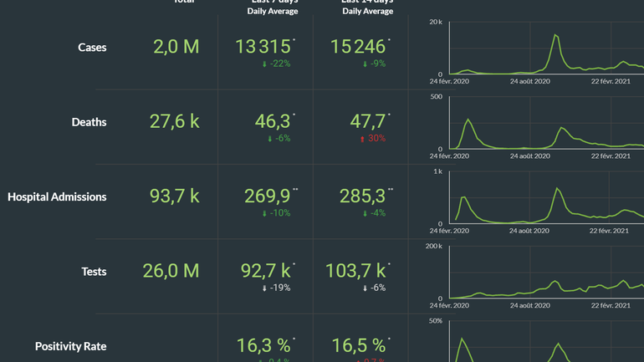Click the 7-day cases average 13 315
The image size is (644, 362).
263,47
